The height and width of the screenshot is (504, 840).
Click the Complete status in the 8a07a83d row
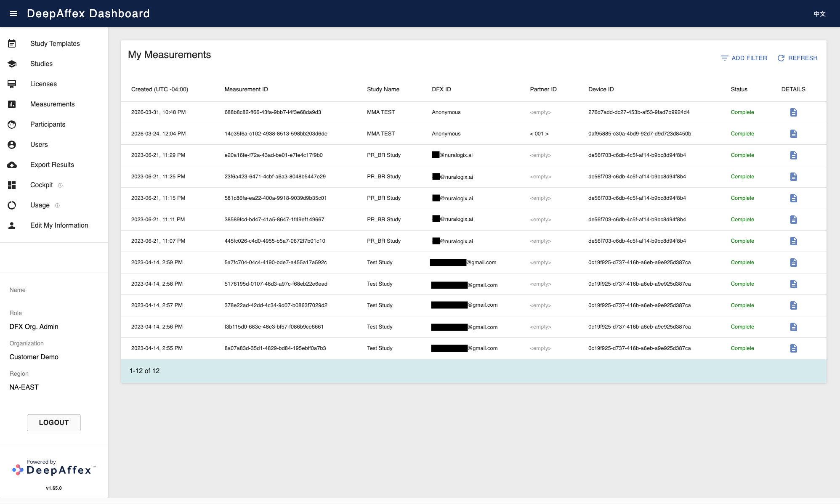tap(742, 348)
